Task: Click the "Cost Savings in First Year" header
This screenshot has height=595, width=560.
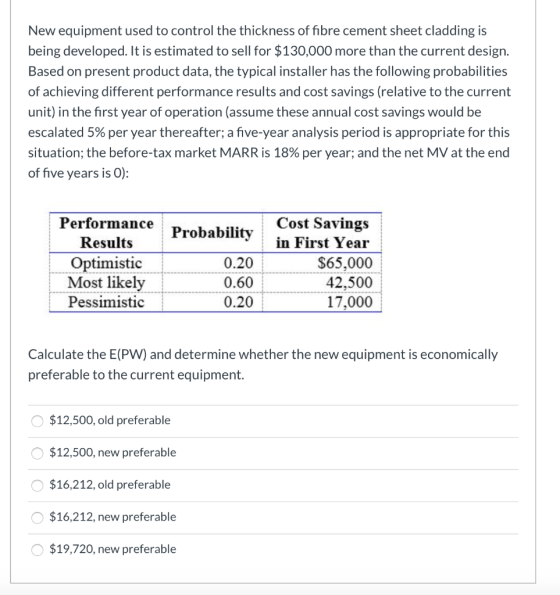Action: (322, 233)
